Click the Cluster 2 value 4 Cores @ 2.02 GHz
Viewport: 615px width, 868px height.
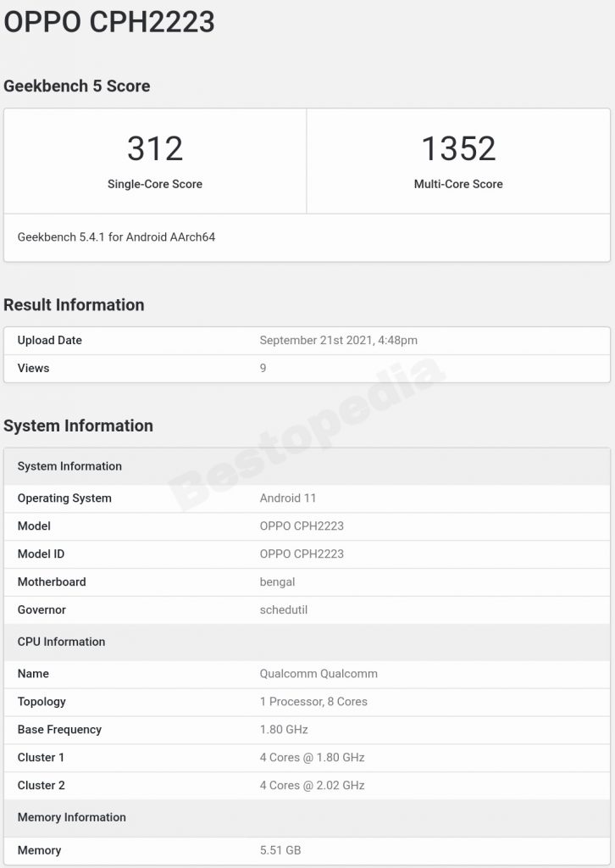[312, 785]
